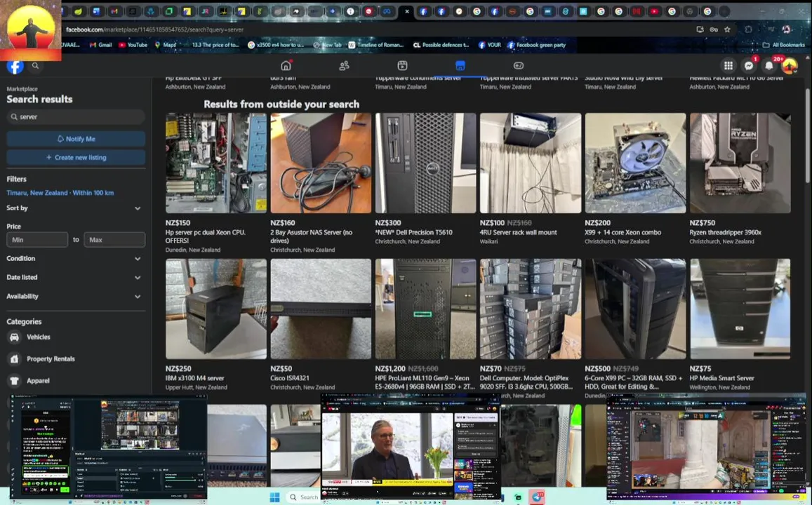Open the HP Media Smart Server listing image
Image resolution: width=812 pixels, height=505 pixels.
[x=740, y=309]
